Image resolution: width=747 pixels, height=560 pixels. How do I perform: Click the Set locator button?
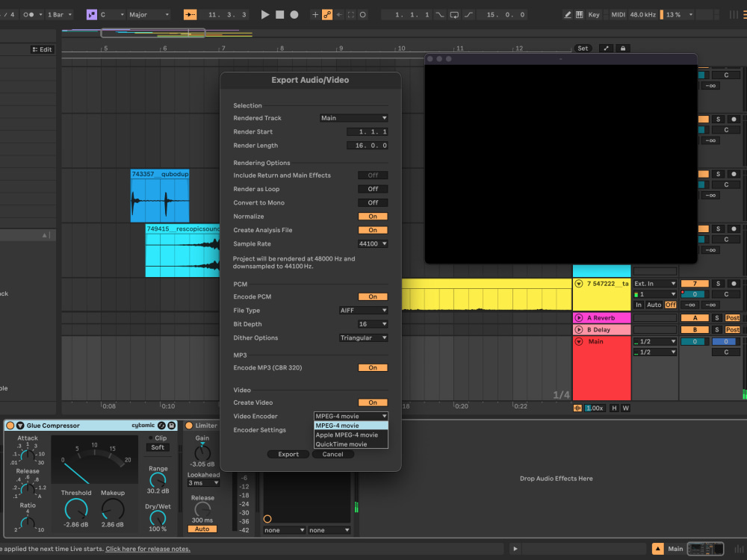pos(582,49)
